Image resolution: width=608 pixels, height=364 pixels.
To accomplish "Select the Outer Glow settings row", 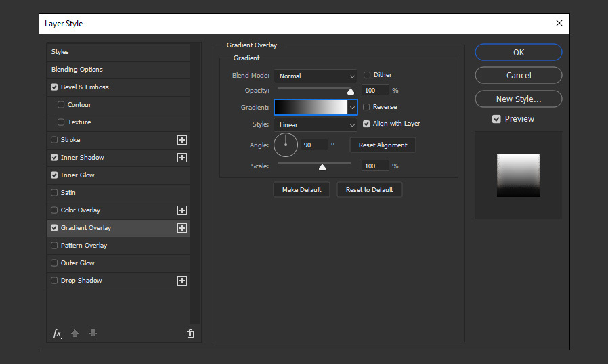I will click(118, 263).
